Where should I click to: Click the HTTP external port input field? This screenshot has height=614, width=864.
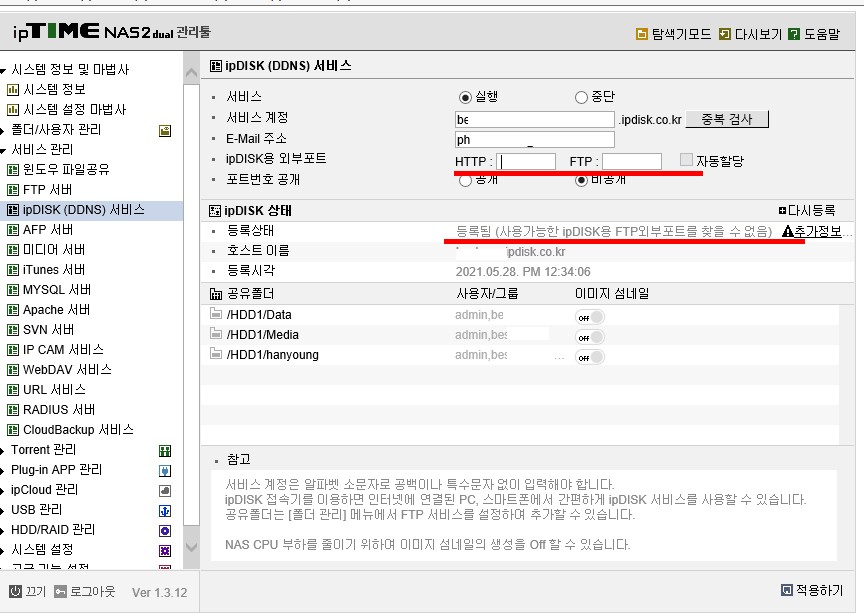point(526,161)
